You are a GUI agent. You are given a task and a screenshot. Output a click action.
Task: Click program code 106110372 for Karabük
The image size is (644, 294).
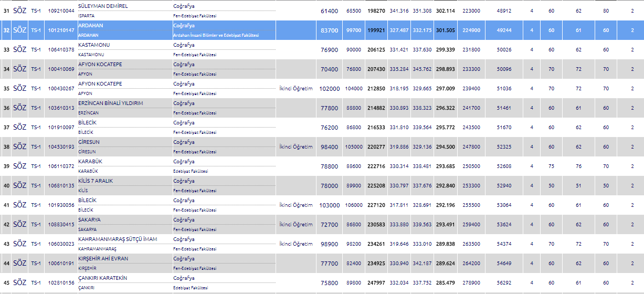tap(61, 166)
